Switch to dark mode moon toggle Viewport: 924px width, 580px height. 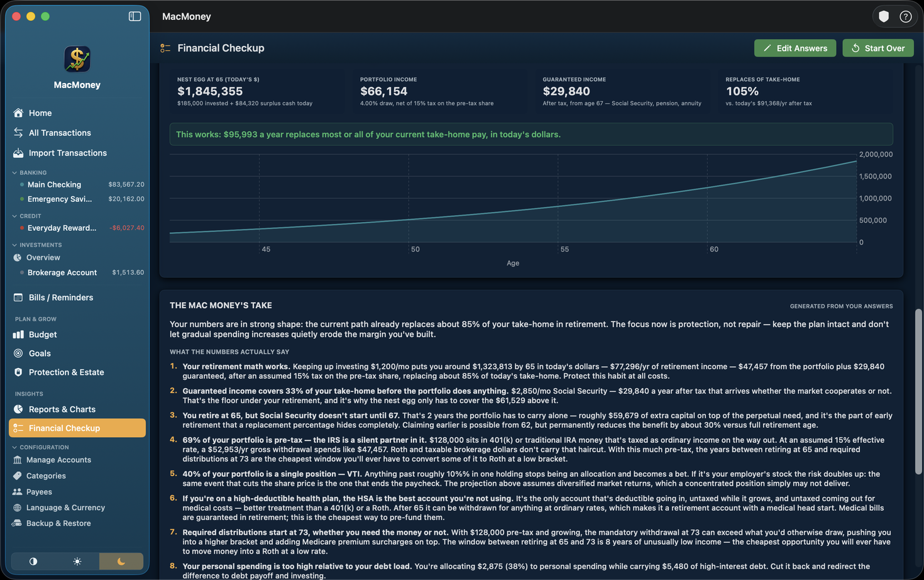pyautogui.click(x=121, y=561)
